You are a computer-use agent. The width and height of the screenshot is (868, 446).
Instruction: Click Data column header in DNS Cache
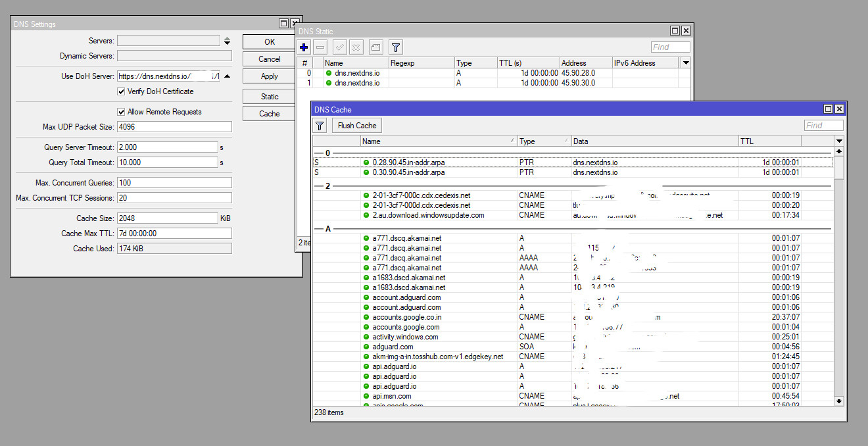point(656,141)
